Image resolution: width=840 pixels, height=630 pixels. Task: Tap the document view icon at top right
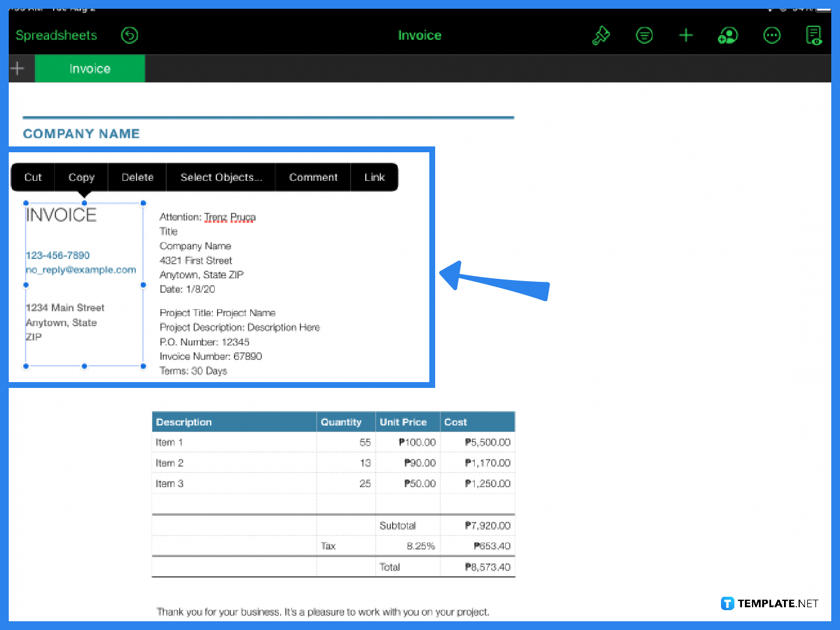[814, 35]
